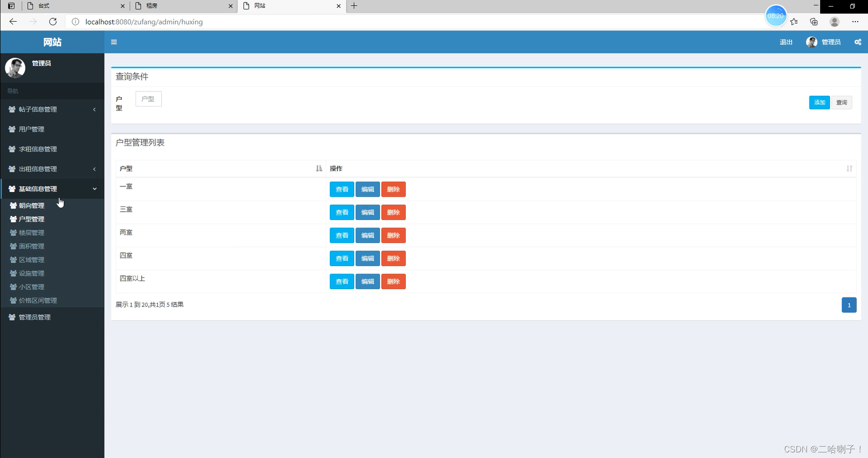Select 区域管理 submenu item

tap(52, 260)
